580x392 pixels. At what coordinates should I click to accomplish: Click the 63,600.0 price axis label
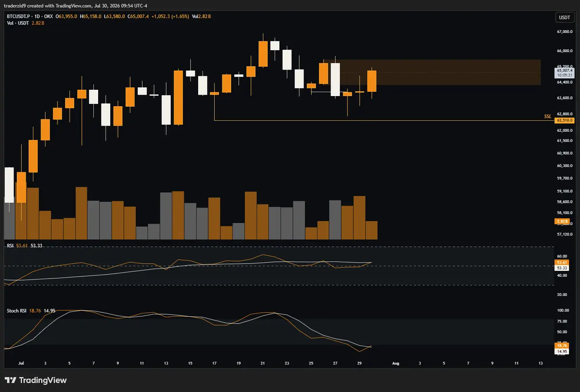[x=564, y=98]
